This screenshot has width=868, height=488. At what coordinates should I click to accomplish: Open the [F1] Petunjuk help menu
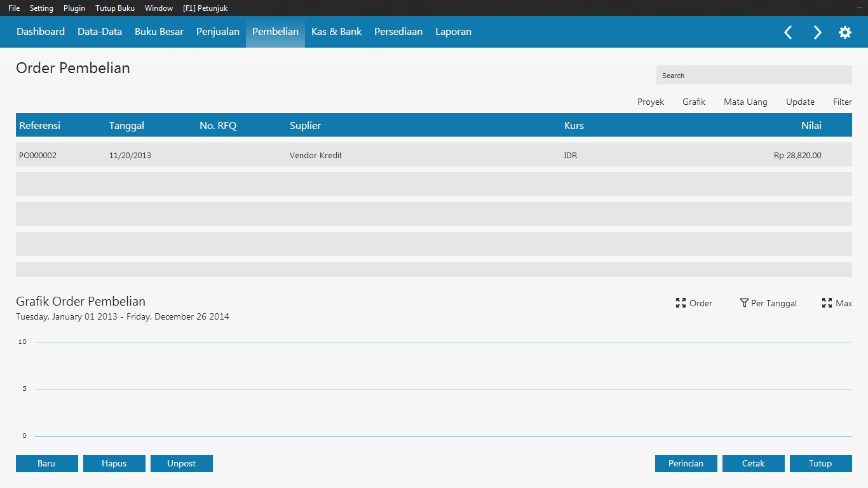pyautogui.click(x=205, y=8)
